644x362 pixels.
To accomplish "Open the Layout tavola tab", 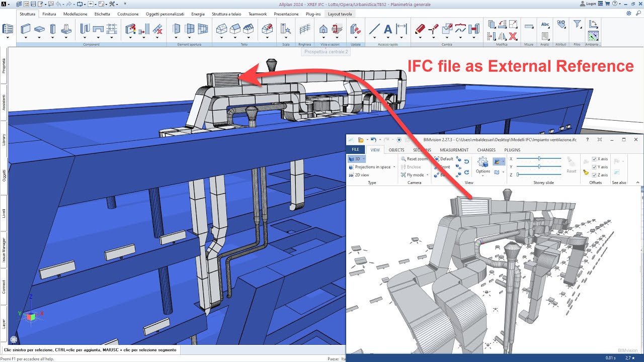I will pos(340,14).
